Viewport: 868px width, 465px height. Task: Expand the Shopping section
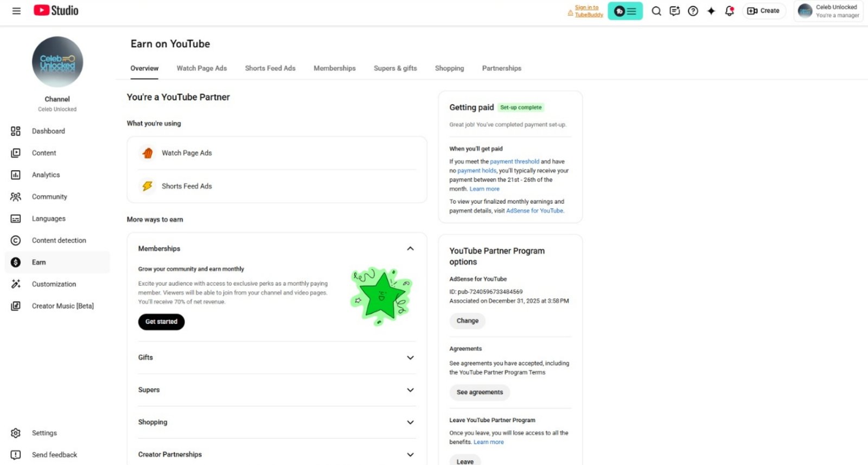pyautogui.click(x=410, y=422)
